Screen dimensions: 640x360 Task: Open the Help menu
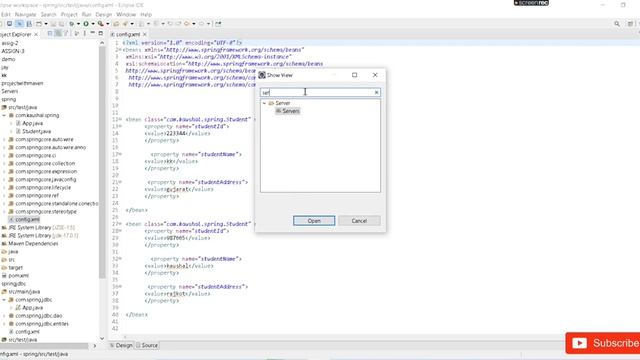(x=146, y=14)
